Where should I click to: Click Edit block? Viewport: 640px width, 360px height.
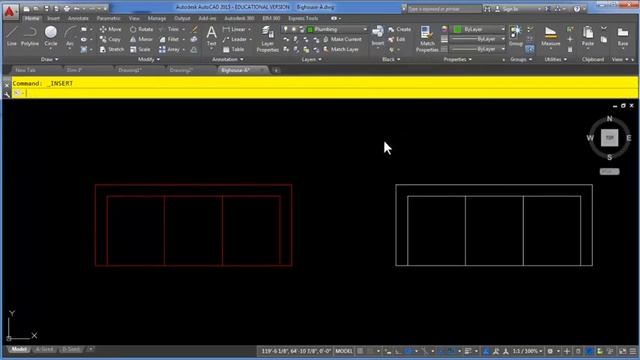[397, 40]
